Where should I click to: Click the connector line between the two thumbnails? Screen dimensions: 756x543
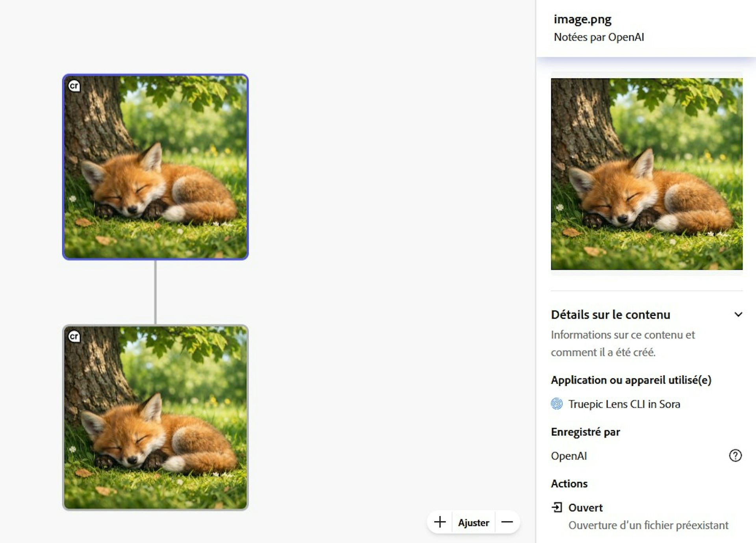pos(156,292)
